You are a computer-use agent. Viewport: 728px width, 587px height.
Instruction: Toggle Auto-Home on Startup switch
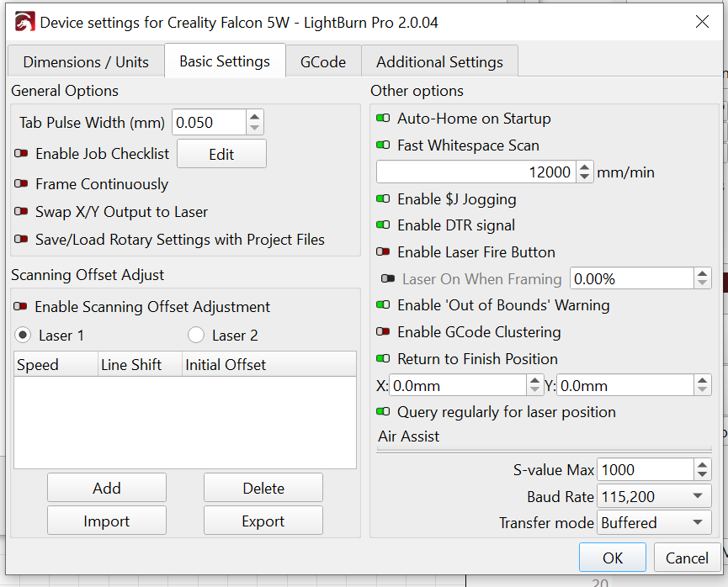[x=384, y=119]
